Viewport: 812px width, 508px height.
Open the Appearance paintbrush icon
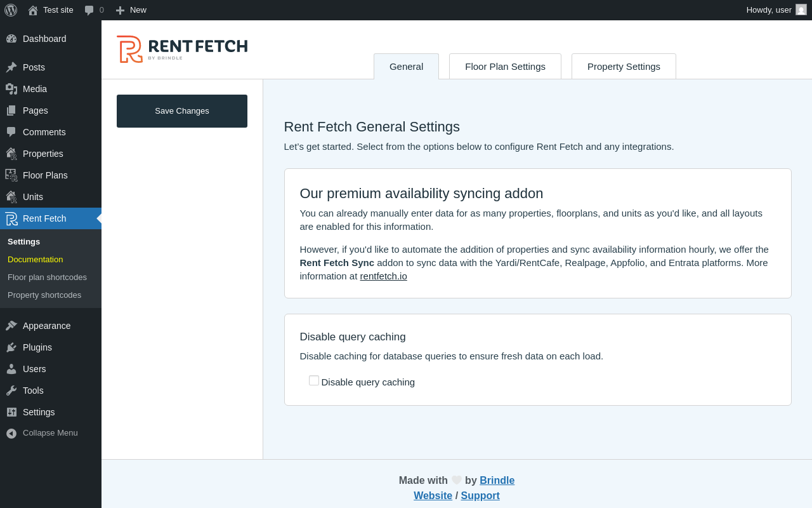(x=11, y=326)
